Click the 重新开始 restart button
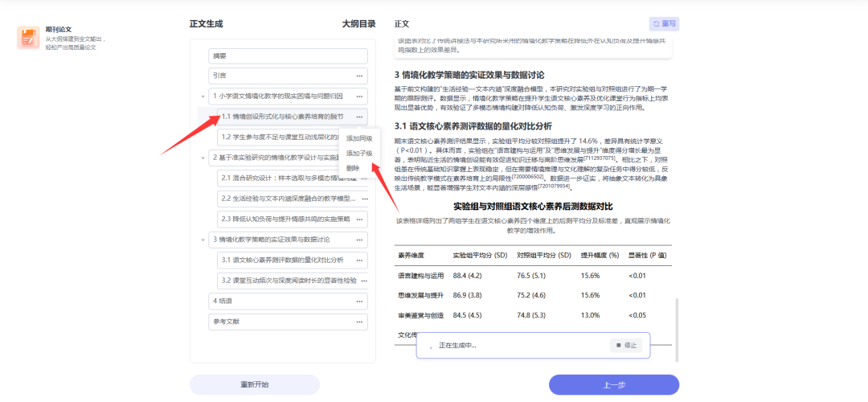 pos(255,385)
